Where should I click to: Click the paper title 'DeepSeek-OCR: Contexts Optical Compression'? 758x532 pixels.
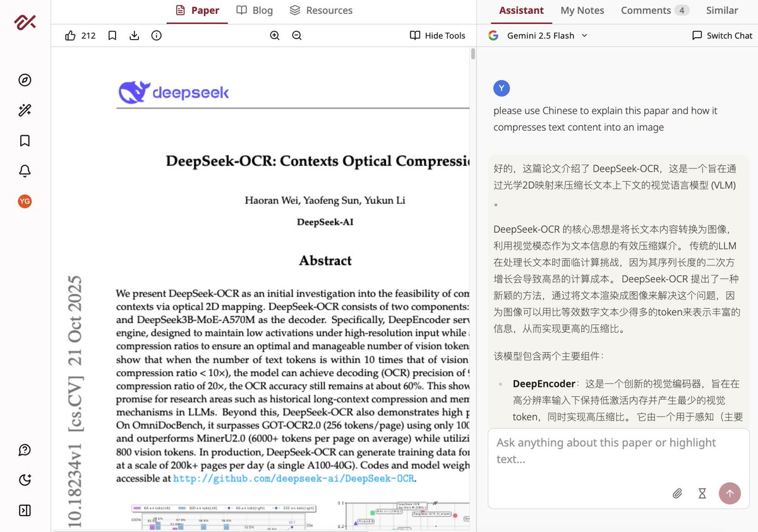[318, 161]
